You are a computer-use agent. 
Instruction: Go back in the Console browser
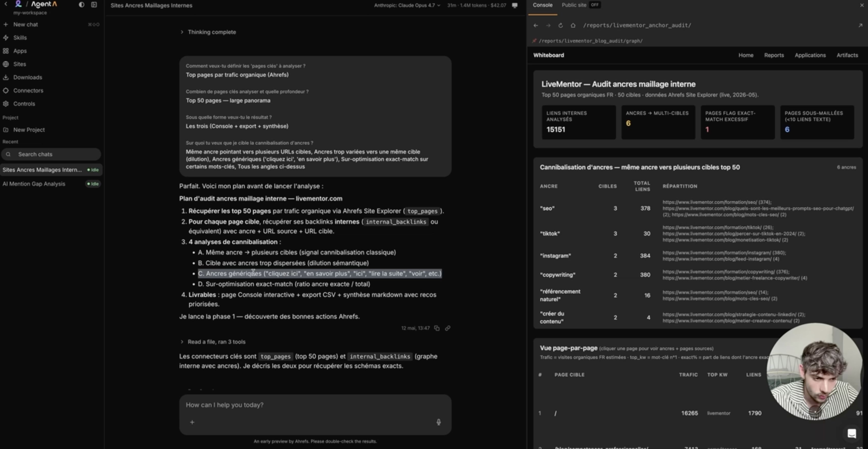pyautogui.click(x=536, y=25)
